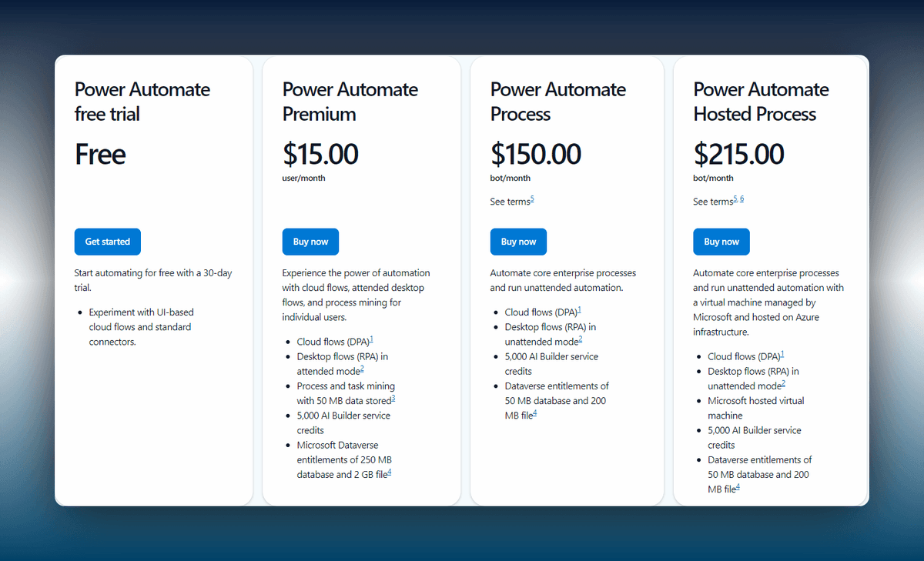The width and height of the screenshot is (924, 561).
Task: Open footnote 2 after Premium's attended mode
Action: [362, 369]
